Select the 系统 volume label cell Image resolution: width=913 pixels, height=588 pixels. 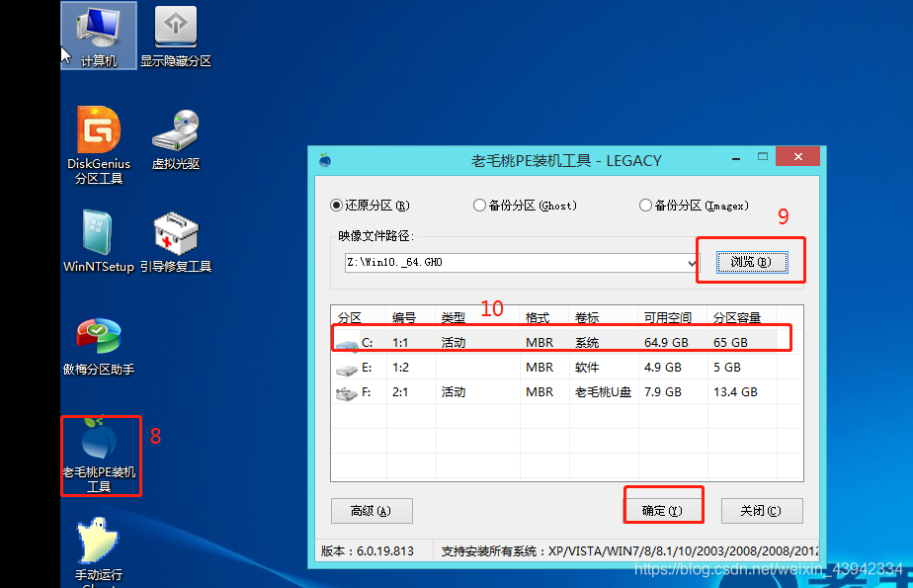tap(587, 342)
